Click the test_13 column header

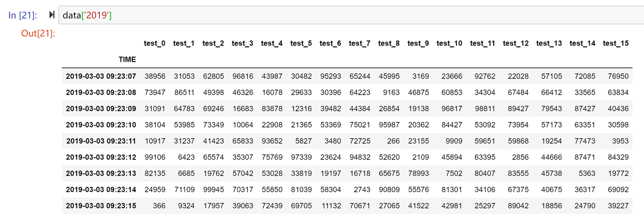pos(549,43)
